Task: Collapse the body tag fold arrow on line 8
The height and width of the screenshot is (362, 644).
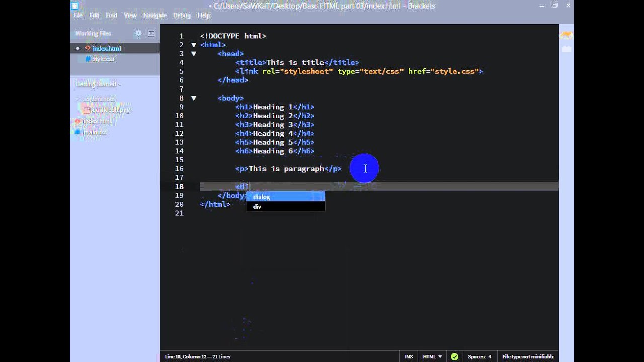Action: coord(194,98)
